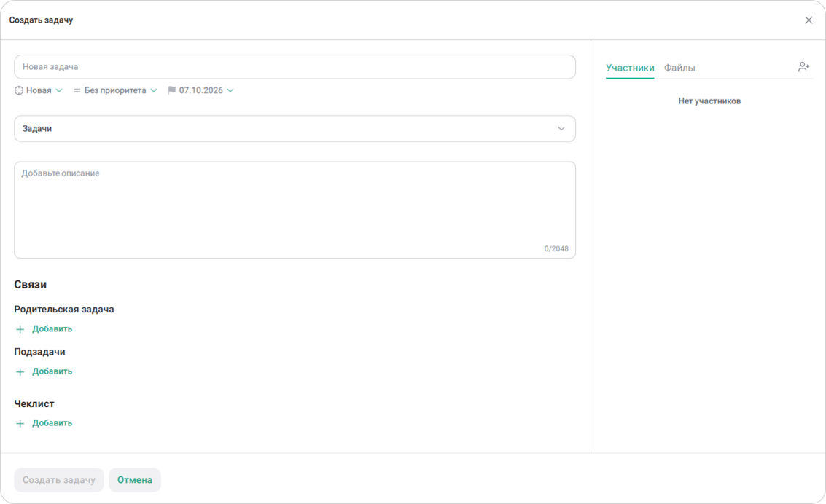Viewport: 826px width, 504px height.
Task: Click the plus icon under Родительская задача
Action: 20,329
